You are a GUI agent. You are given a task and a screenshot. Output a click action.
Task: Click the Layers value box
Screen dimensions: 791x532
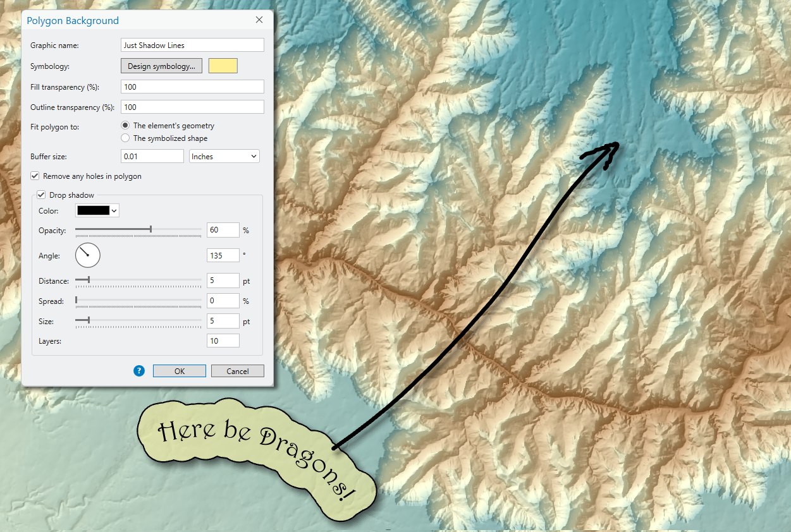[223, 341]
